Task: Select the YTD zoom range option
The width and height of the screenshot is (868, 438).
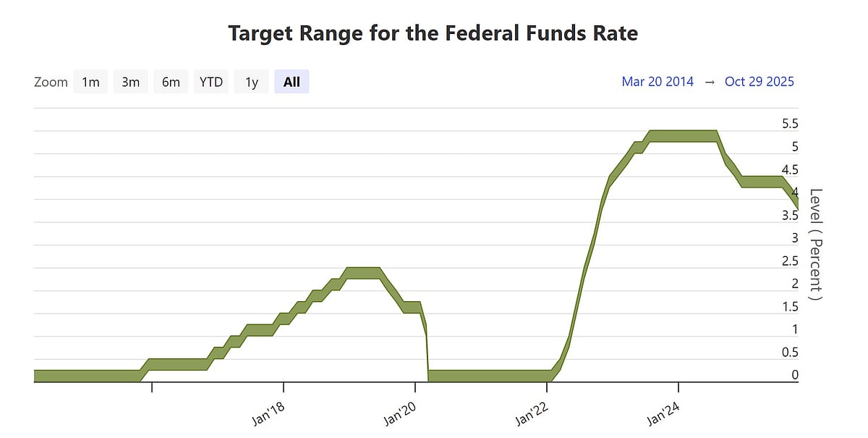Action: [x=210, y=82]
